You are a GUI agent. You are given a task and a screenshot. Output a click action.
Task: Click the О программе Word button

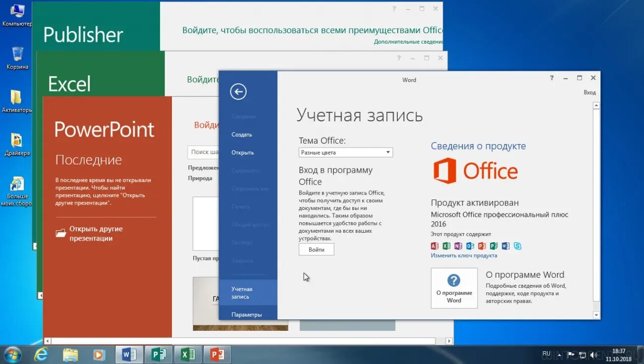tap(454, 288)
